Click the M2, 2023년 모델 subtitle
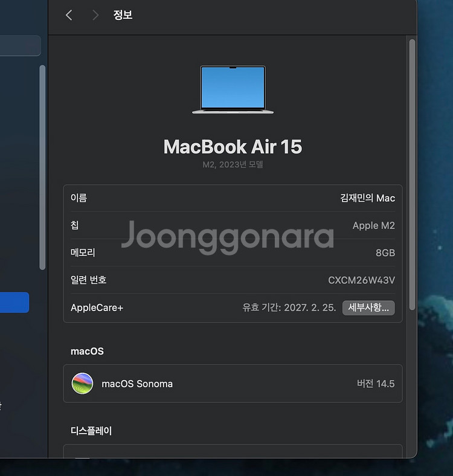This screenshot has width=453, height=476. coord(233,164)
